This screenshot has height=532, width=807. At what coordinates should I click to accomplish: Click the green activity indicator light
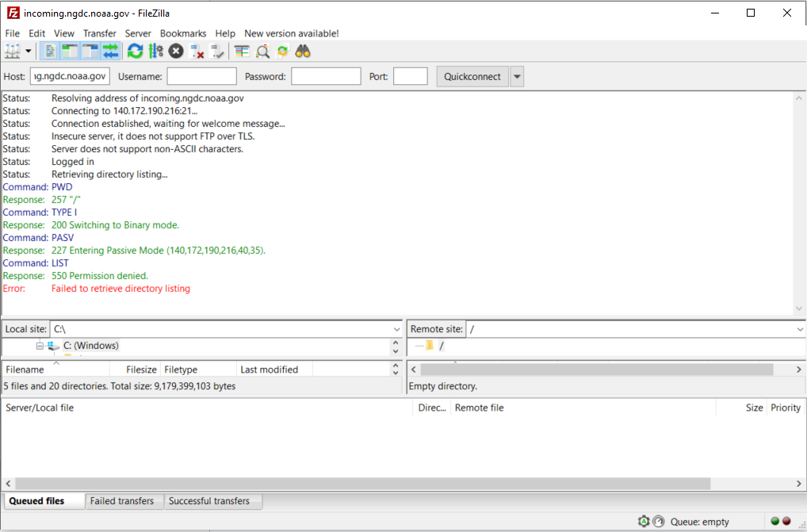[x=775, y=521]
